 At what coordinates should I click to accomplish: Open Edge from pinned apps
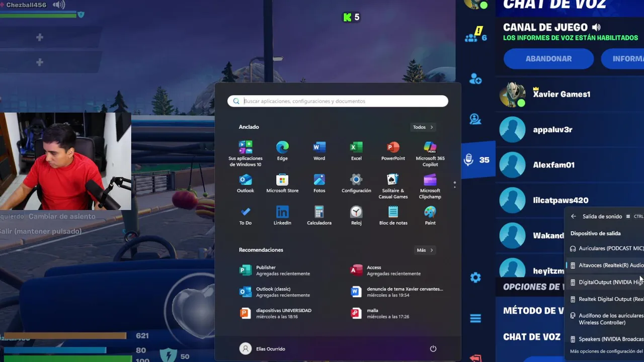point(282,151)
